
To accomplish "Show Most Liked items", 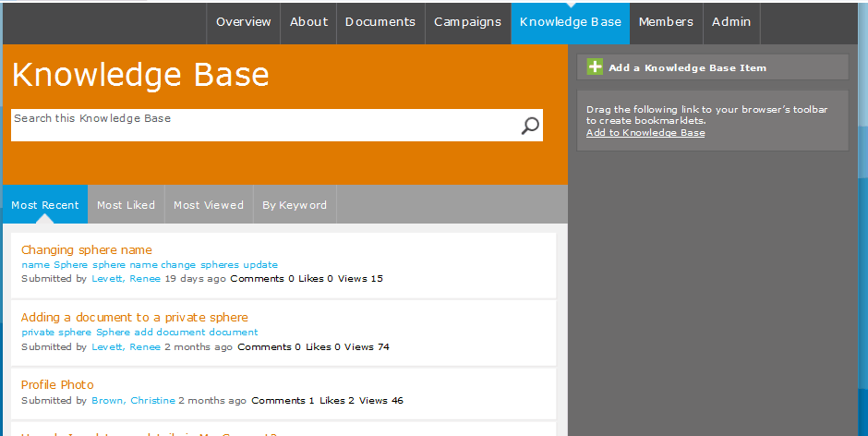I will click(127, 204).
